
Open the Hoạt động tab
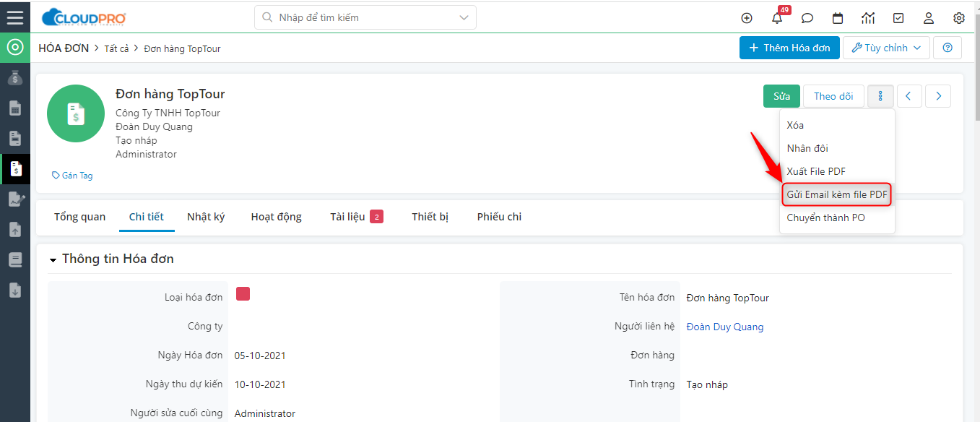(277, 217)
